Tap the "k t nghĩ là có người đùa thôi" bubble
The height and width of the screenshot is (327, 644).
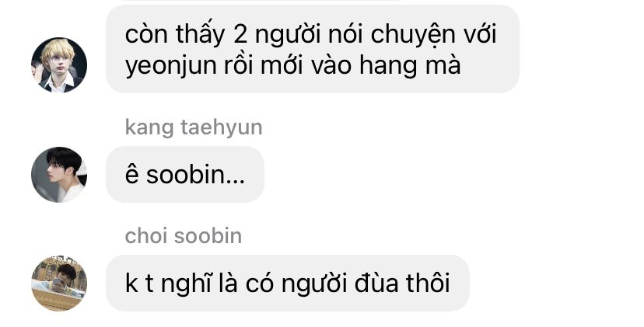coord(288,283)
